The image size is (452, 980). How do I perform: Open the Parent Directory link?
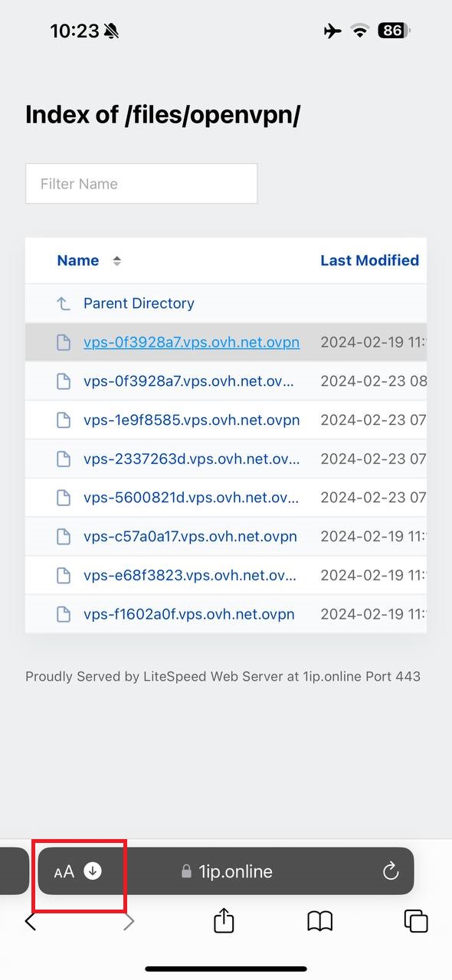pos(139,303)
